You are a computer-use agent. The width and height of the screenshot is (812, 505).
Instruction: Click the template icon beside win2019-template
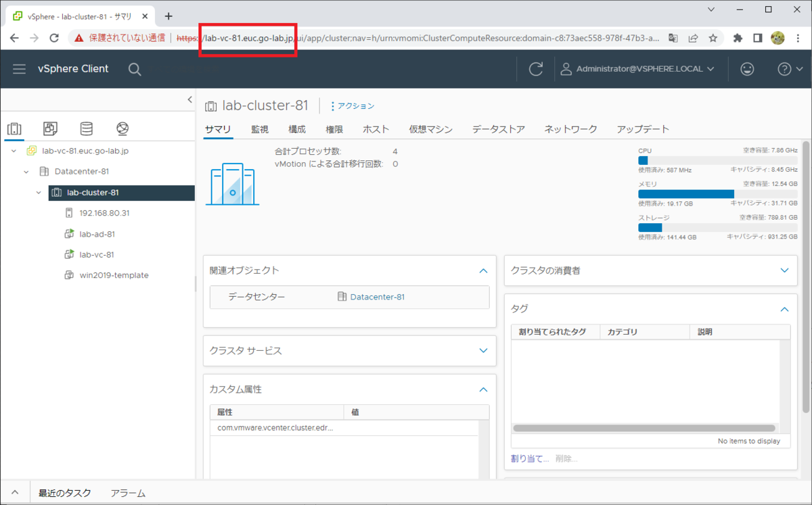(x=68, y=275)
